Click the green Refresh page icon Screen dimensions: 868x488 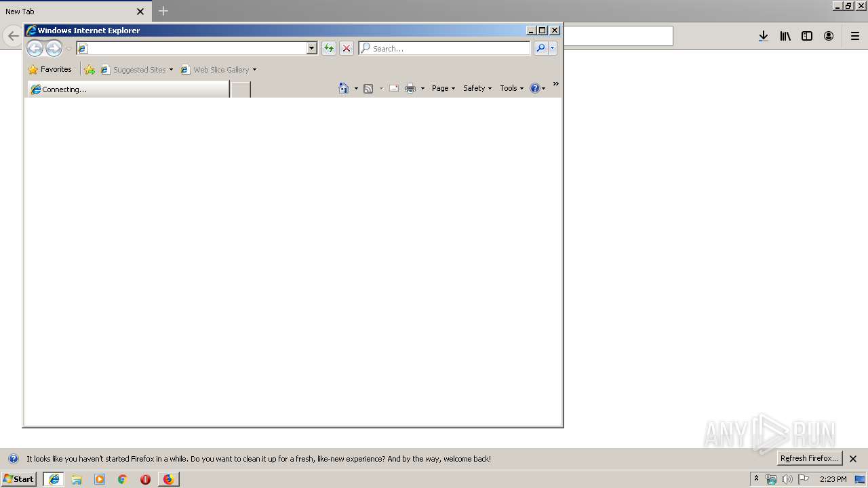coord(329,48)
